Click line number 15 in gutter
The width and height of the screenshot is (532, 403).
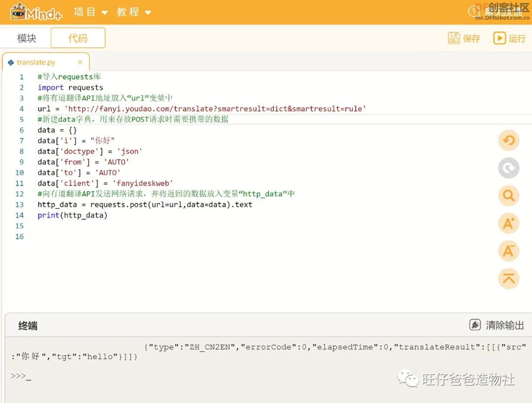(x=19, y=226)
